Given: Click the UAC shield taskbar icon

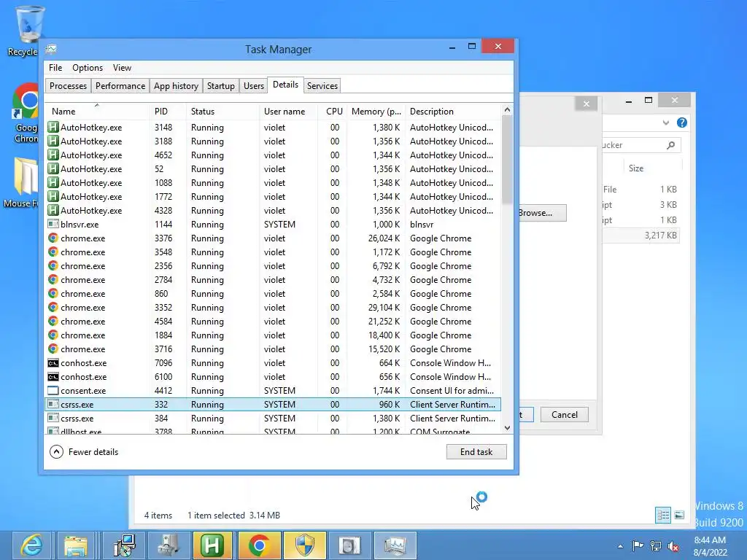Looking at the screenshot, I should [x=304, y=545].
